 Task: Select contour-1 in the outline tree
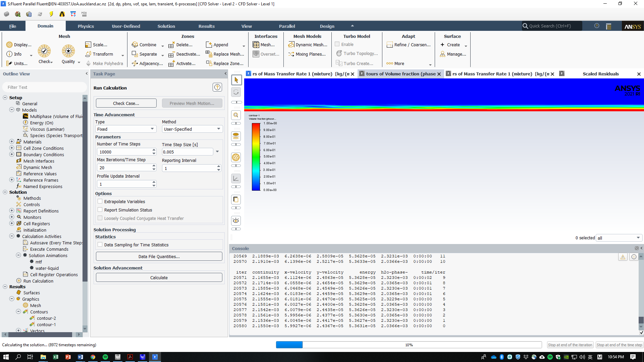pos(46,324)
